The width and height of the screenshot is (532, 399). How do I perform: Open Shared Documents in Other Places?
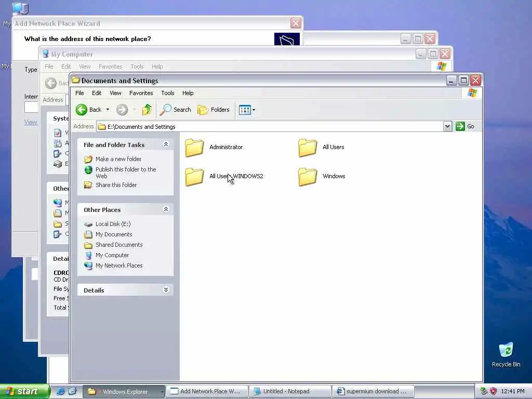coord(119,245)
